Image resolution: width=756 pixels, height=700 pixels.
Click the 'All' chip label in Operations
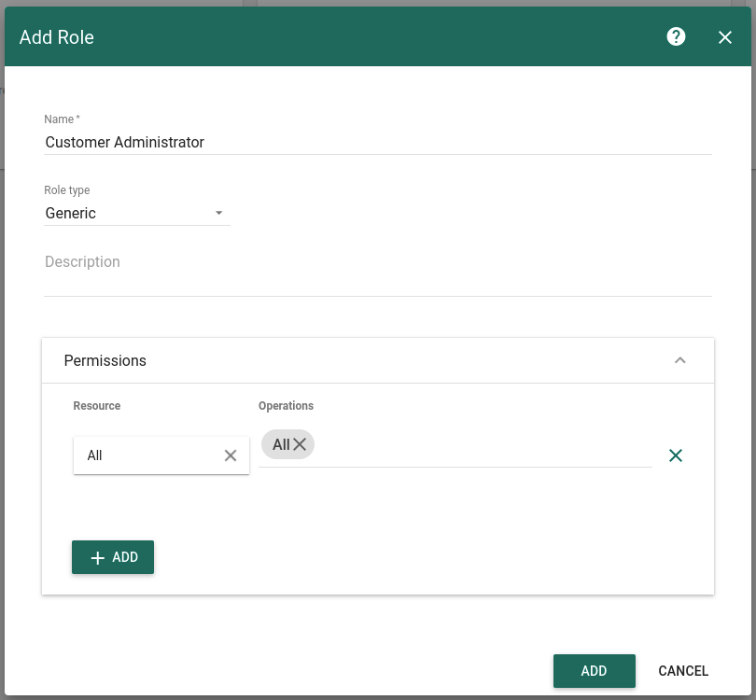coord(281,445)
